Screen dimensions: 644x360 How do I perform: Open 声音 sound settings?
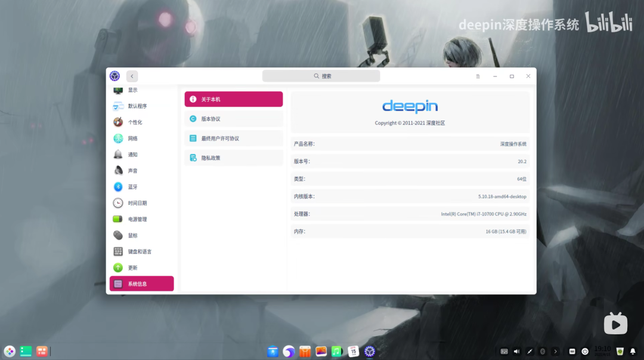click(x=141, y=171)
